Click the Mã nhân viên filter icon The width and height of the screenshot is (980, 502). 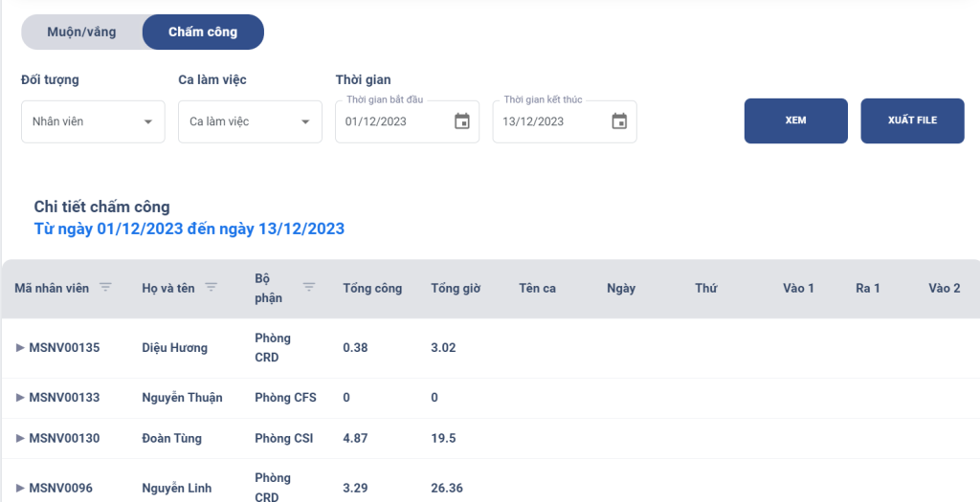(105, 287)
